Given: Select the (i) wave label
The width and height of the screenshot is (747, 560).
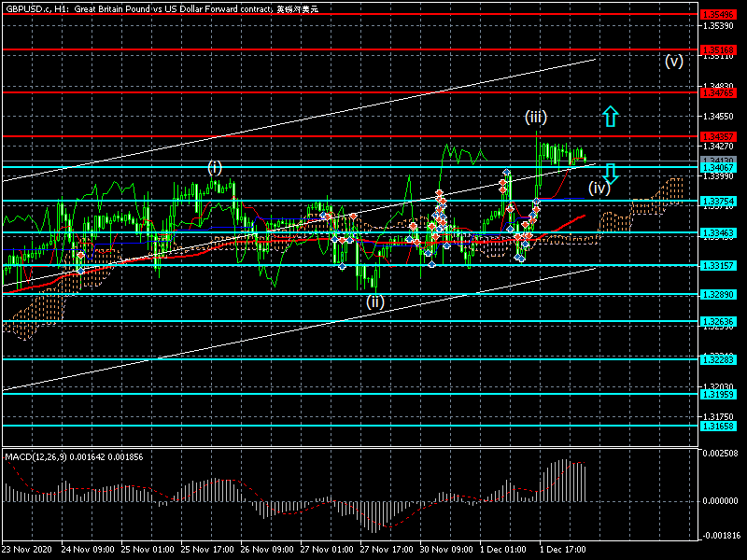Looking at the screenshot, I should coord(215,167).
